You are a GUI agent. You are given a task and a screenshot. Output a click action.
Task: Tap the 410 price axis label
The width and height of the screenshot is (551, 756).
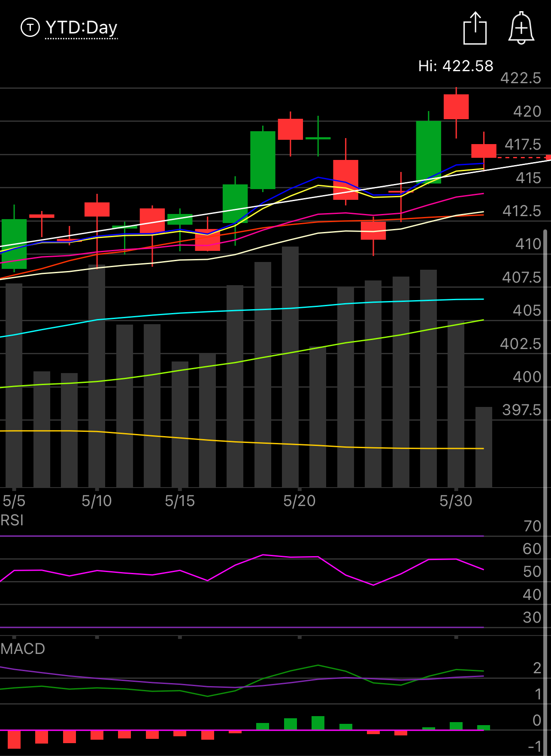[x=528, y=244]
